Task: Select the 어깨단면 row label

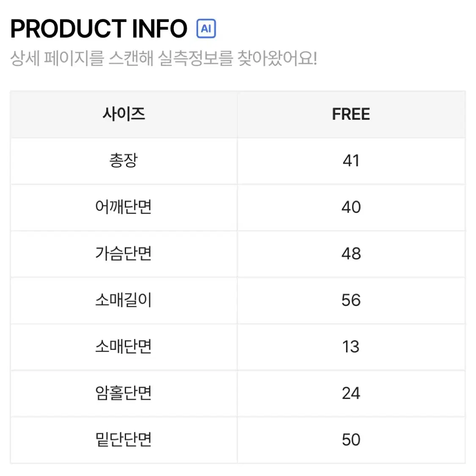Action: tap(124, 207)
